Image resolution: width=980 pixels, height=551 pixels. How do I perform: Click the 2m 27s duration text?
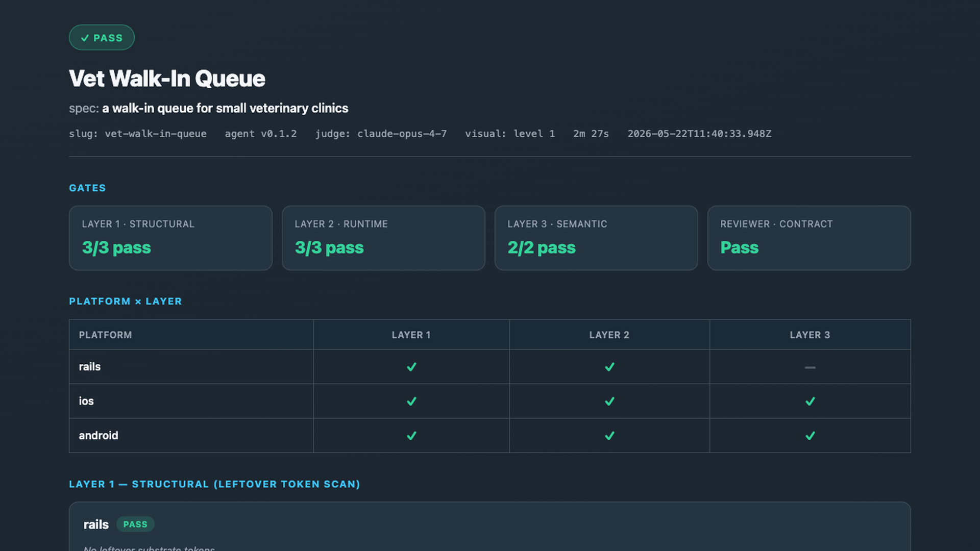pos(591,134)
